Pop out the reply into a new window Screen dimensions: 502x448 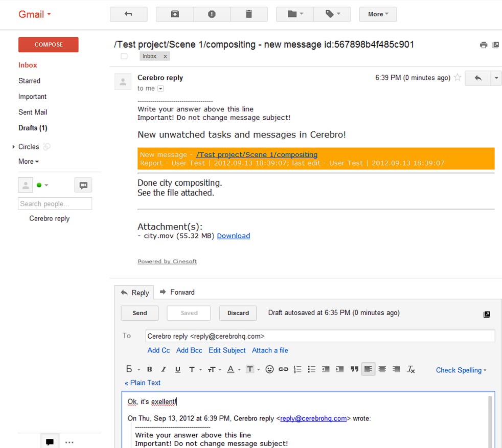487,314
